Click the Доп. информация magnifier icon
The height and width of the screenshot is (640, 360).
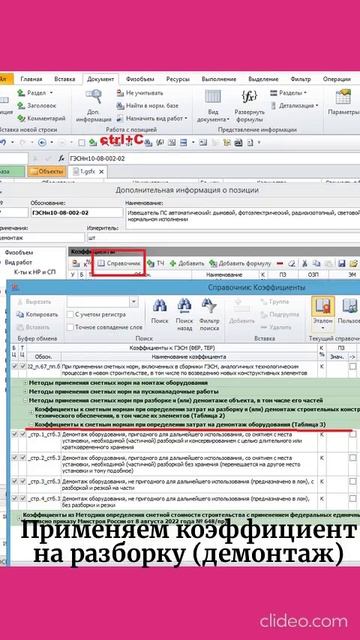click(x=93, y=97)
